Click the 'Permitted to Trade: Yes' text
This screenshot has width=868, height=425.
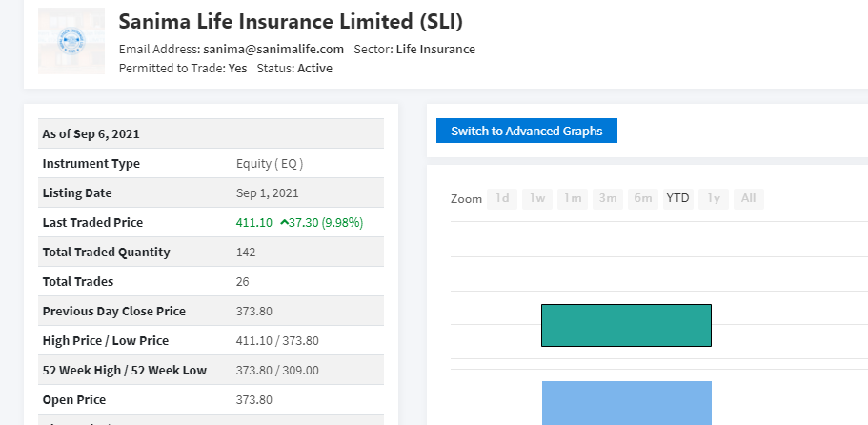click(183, 68)
